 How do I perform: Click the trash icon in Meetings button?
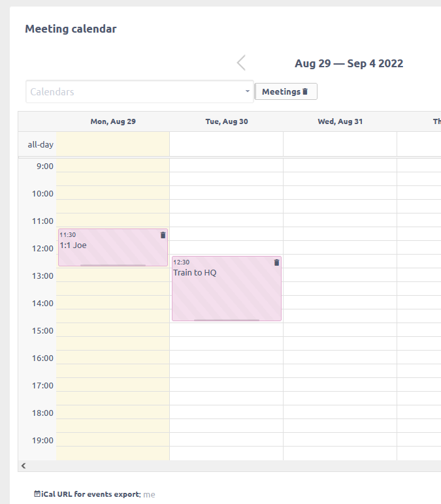[305, 91]
